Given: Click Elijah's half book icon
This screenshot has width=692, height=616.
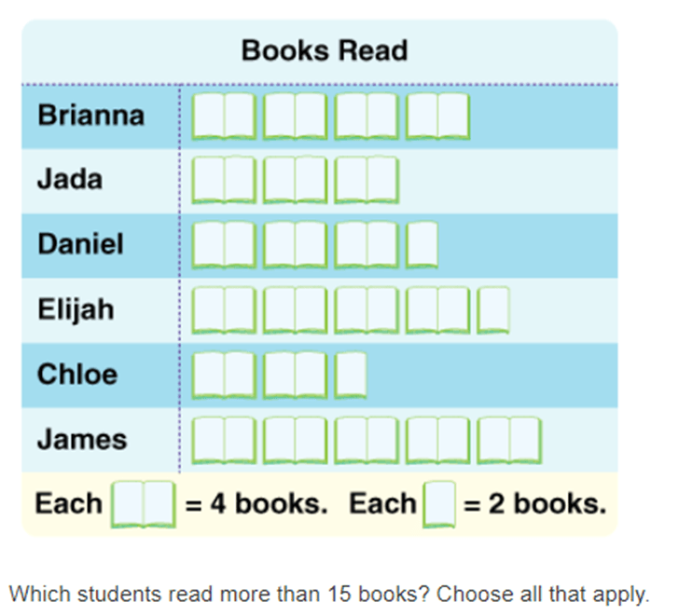Looking at the screenshot, I should coord(493,309).
